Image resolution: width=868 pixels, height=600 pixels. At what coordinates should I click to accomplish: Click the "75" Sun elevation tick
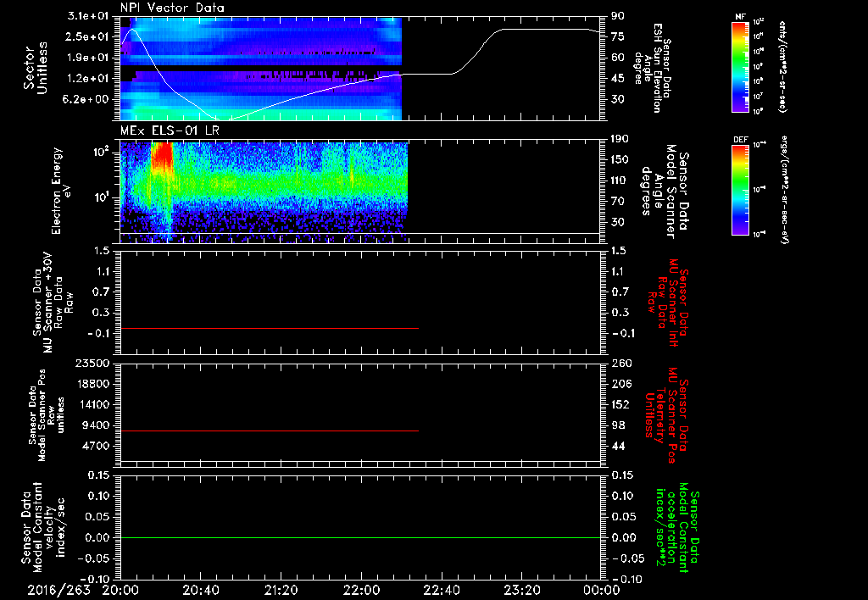click(x=617, y=36)
